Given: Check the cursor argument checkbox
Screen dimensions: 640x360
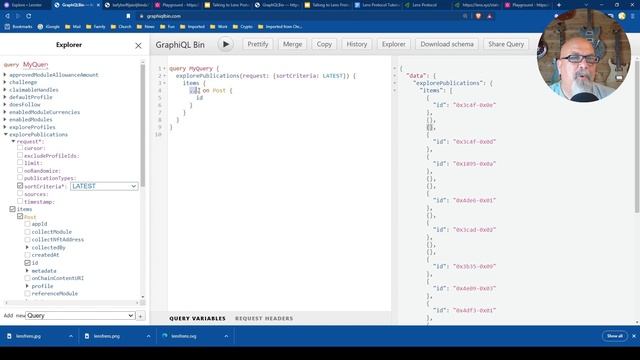Looking at the screenshot, I should point(20,148).
